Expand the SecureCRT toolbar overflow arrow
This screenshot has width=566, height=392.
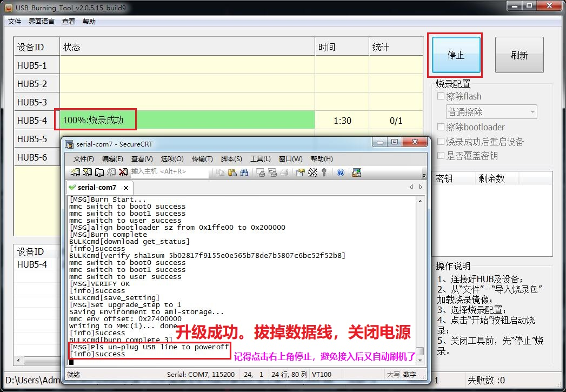pyautogui.click(x=424, y=175)
